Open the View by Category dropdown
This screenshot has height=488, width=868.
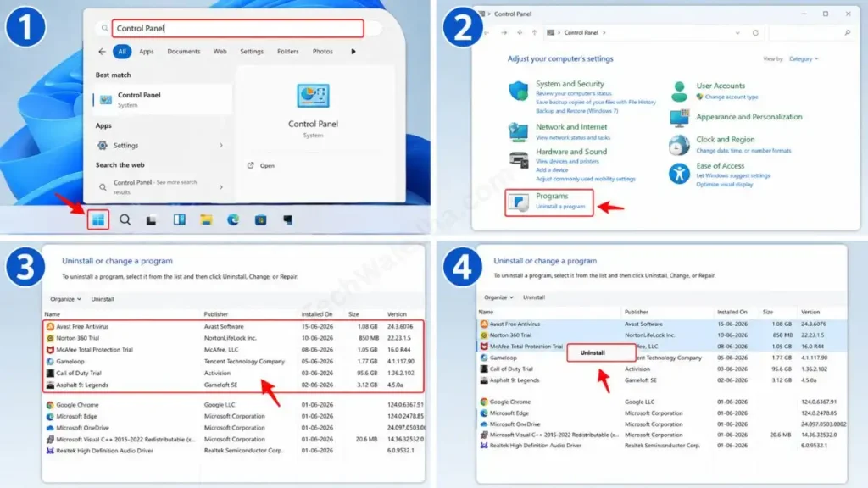804,58
